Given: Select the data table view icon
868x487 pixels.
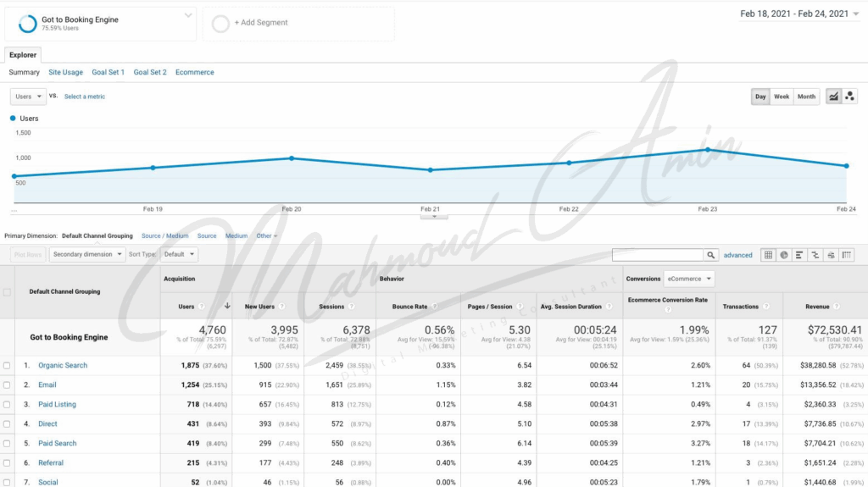Looking at the screenshot, I should 768,255.
